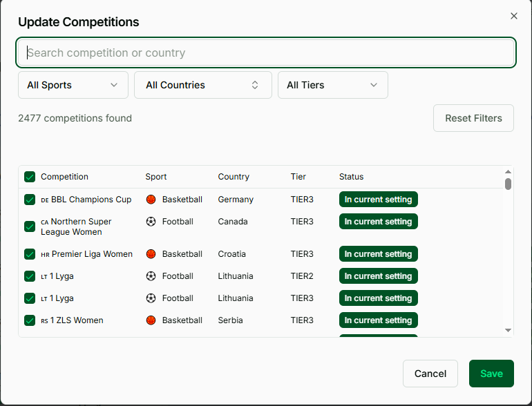The image size is (532, 406).
Task: Click the 1 ZLS Women competition name
Action: [x=77, y=320]
